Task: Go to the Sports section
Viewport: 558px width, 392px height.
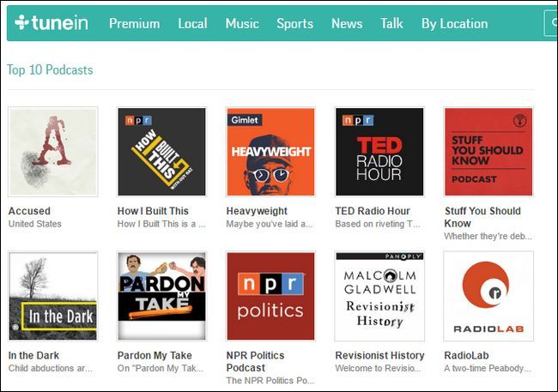Action: pyautogui.click(x=295, y=23)
